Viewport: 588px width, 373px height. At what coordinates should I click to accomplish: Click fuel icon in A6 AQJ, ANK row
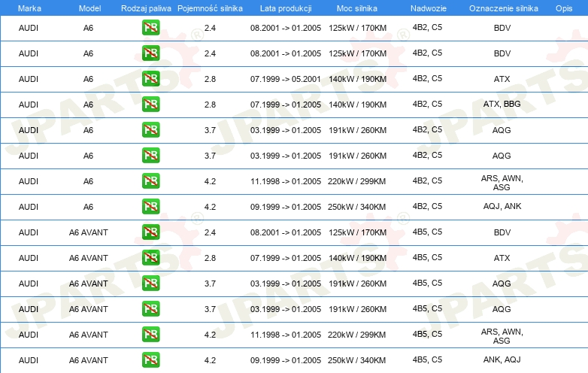(150, 207)
